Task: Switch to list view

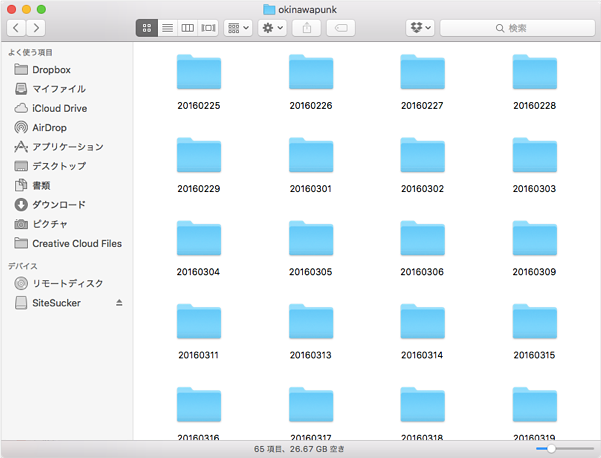Action: point(167,28)
